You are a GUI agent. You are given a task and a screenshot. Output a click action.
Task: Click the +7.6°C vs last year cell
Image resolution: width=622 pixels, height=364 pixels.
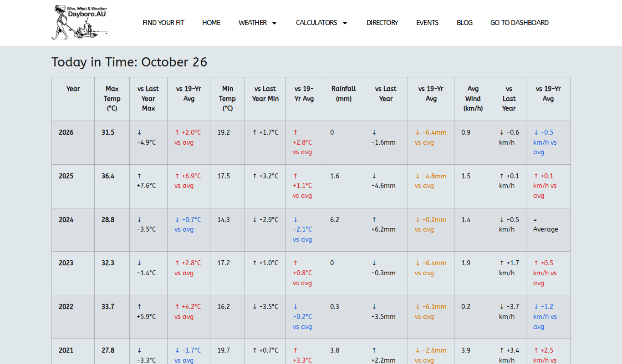[148, 186]
